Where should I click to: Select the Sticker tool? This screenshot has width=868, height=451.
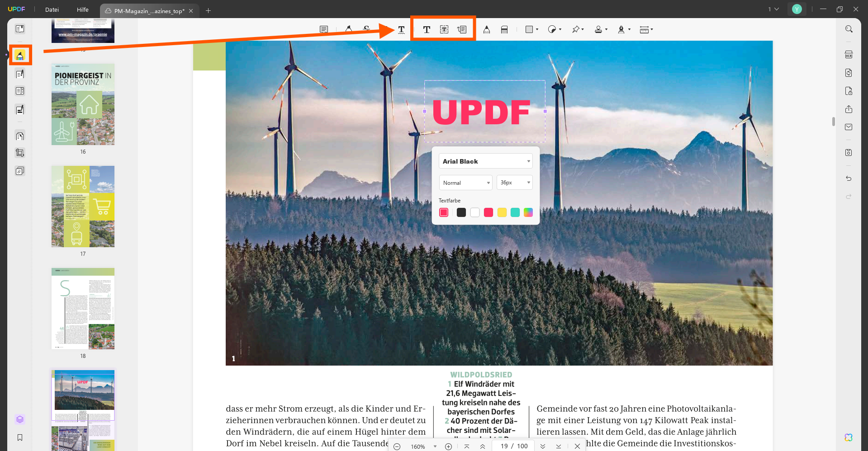click(552, 30)
